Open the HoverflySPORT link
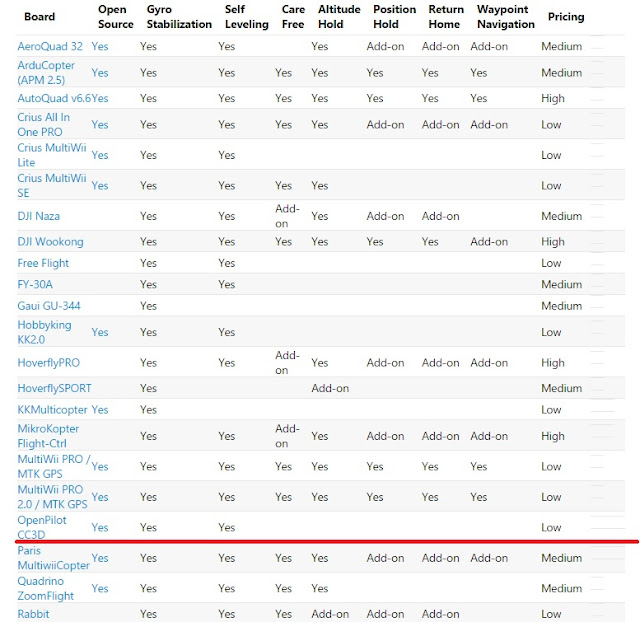 click(54, 388)
